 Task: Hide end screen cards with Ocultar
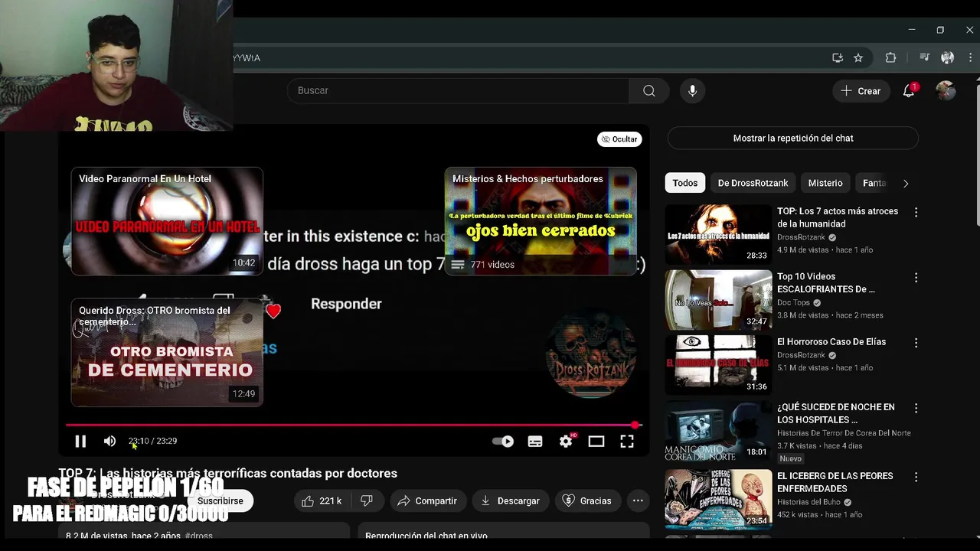pos(619,139)
